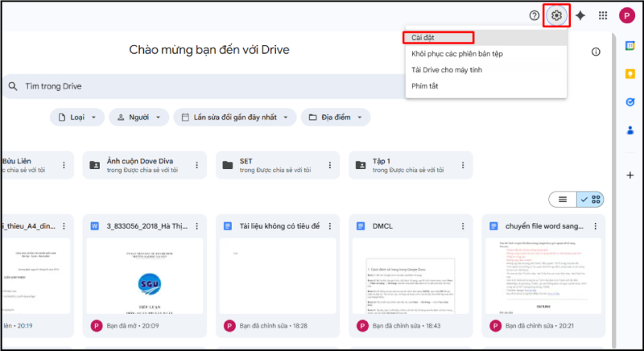The width and height of the screenshot is (644, 351).
Task: Open thumbnail of 3_833056_2018_Hà Thị document
Action: [145, 276]
